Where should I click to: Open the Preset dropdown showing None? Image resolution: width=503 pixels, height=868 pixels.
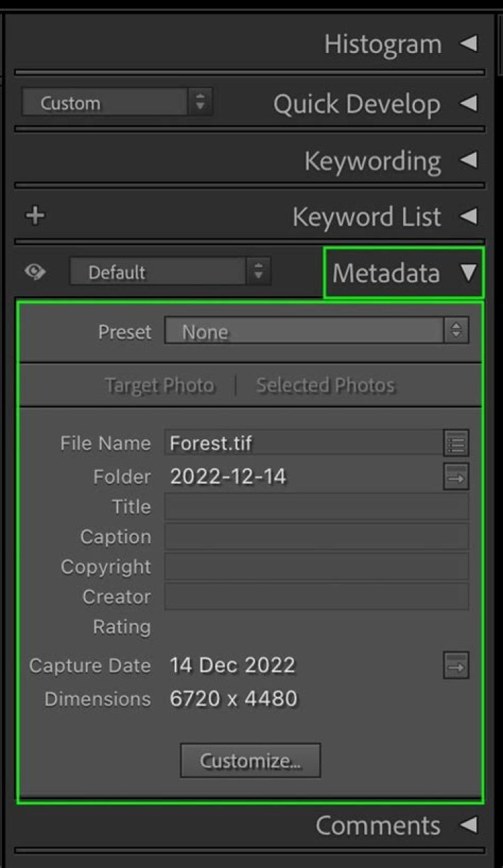click(x=316, y=332)
